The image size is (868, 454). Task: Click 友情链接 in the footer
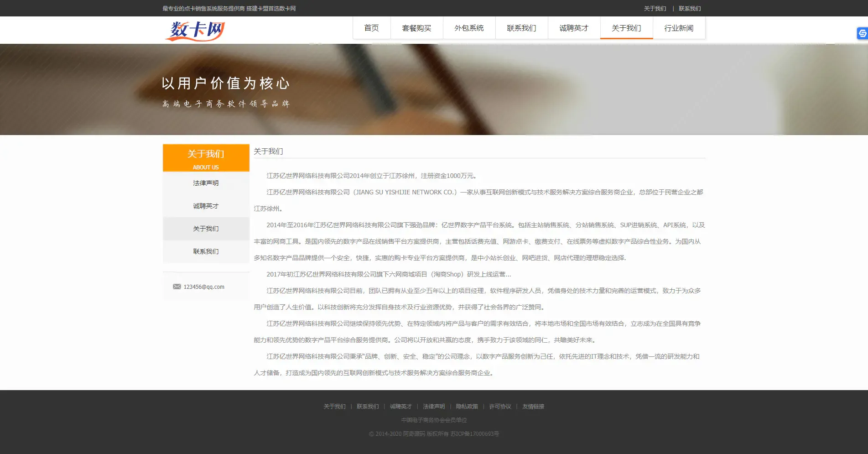tap(533, 406)
